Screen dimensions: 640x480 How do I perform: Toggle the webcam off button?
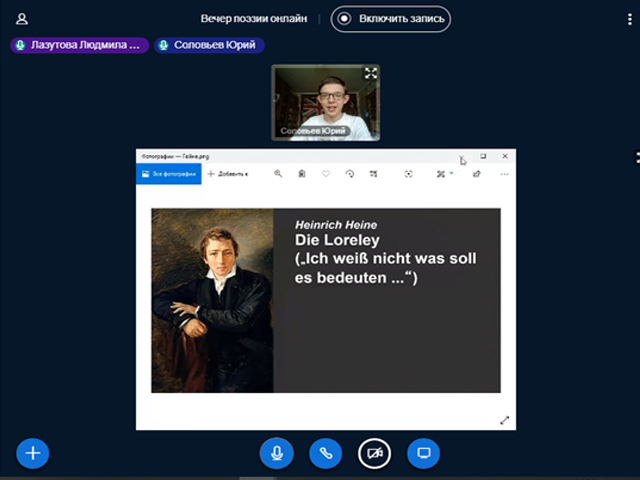pyautogui.click(x=375, y=453)
